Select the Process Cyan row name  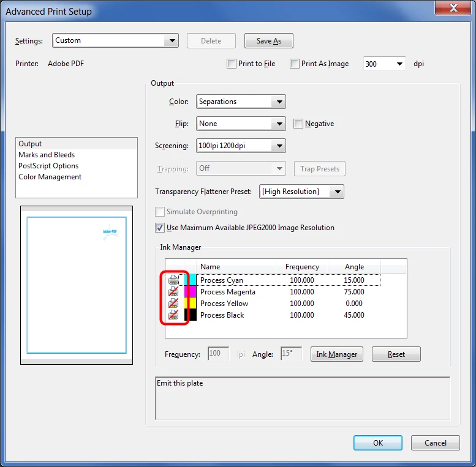[222, 280]
